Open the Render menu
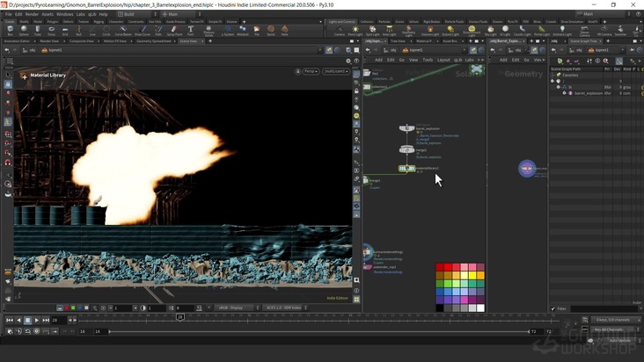The width and height of the screenshot is (644, 362). pos(32,14)
